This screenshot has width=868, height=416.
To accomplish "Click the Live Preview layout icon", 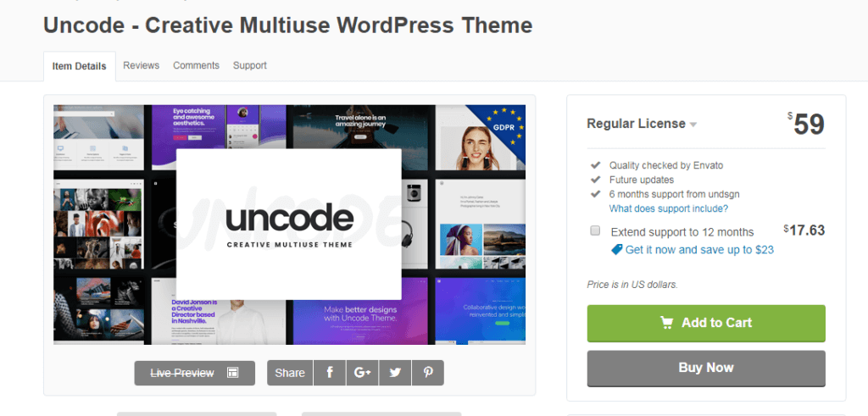I will click(232, 373).
